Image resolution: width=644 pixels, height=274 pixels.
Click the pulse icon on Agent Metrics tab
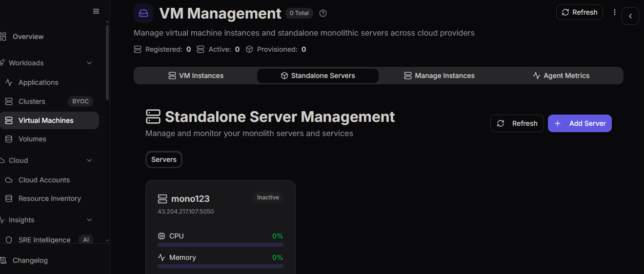tap(537, 76)
